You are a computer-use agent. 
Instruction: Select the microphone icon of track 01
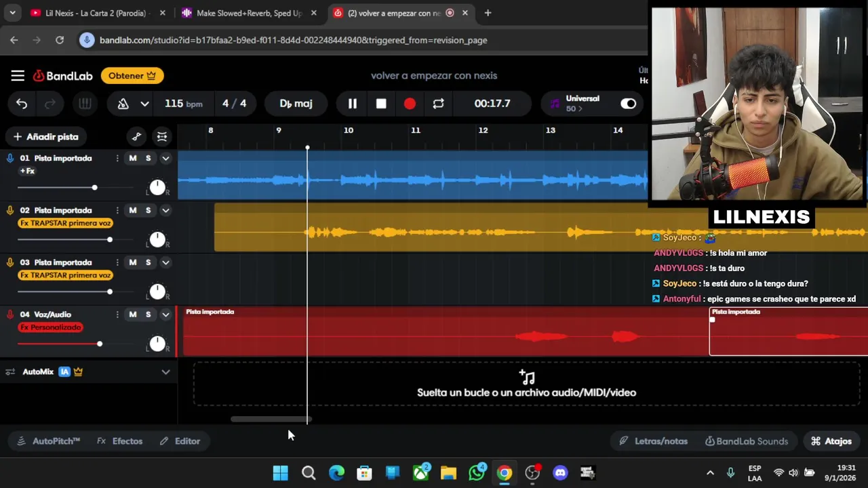(x=10, y=158)
